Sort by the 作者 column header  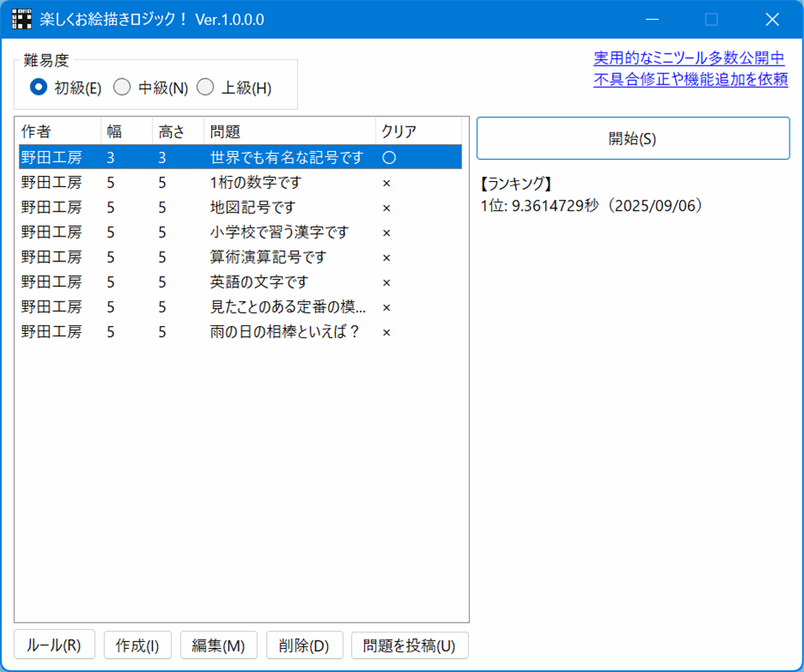[60, 131]
